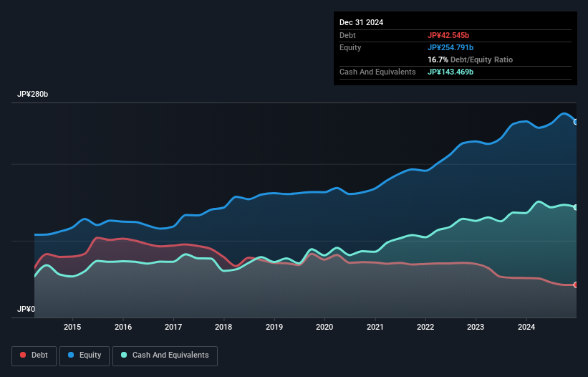
Task: Click the 2015 x-axis label
Action: 72,327
